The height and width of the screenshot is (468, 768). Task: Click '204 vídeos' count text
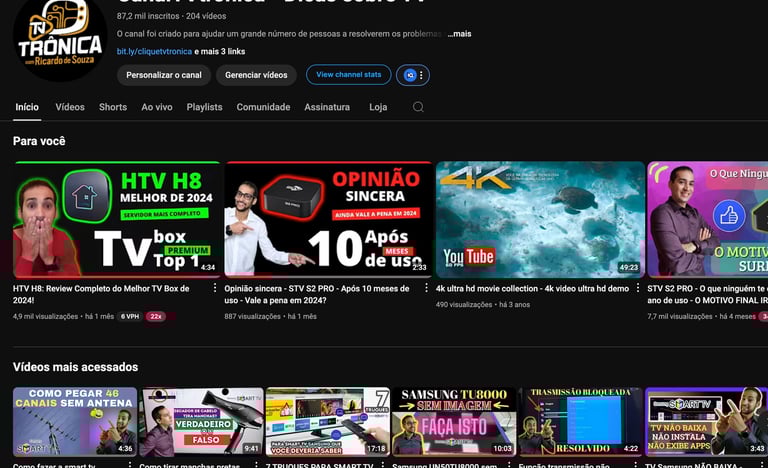[x=206, y=16]
